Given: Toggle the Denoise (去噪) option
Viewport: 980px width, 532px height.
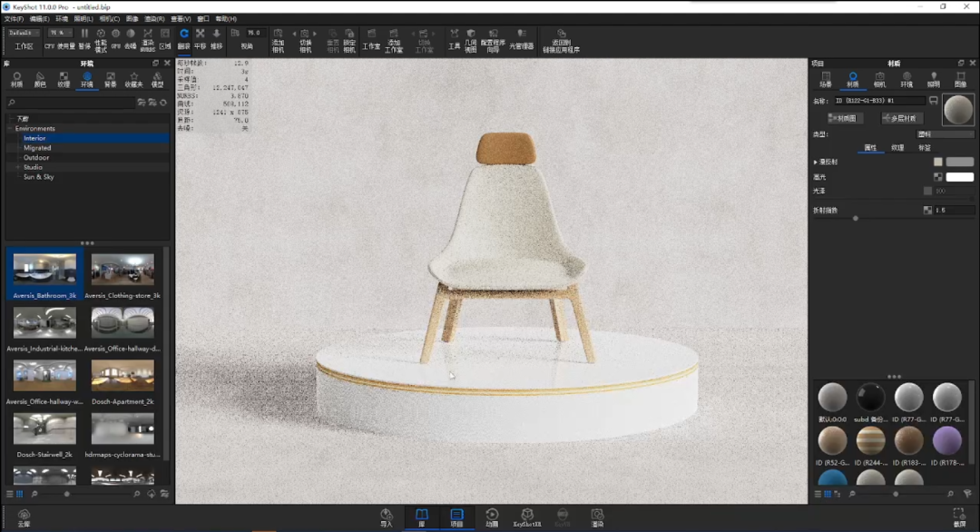Looking at the screenshot, I should click(x=130, y=39).
